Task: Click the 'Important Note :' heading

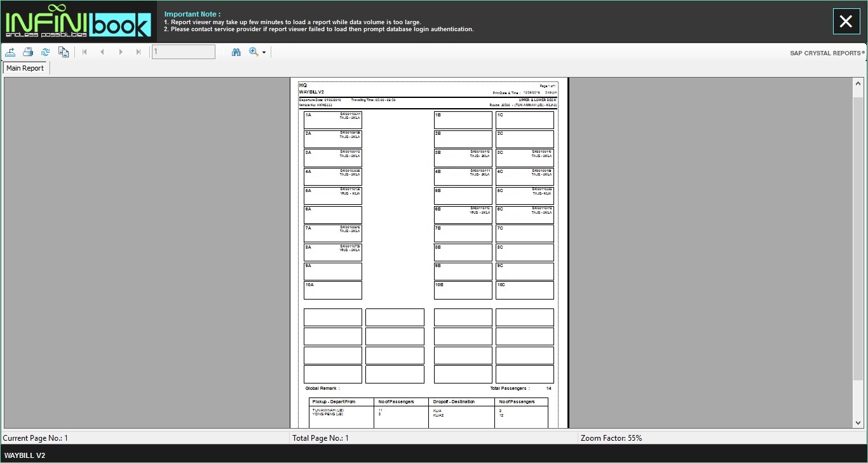Action: [x=193, y=14]
